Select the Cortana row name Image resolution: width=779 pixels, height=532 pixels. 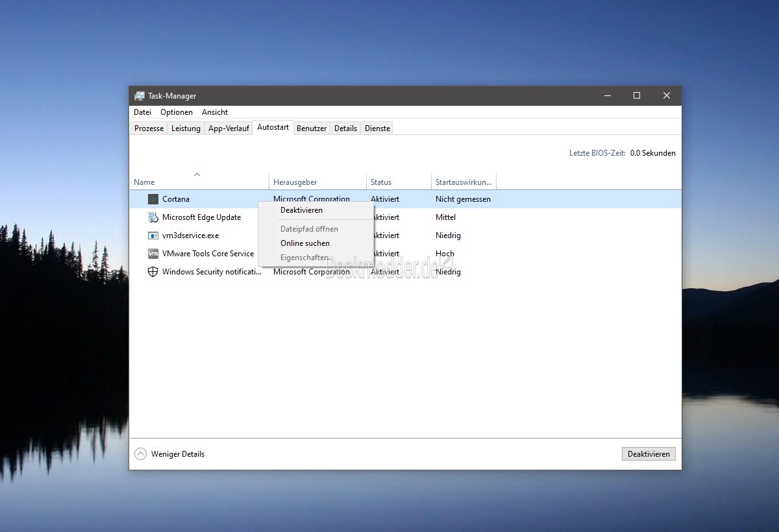click(x=176, y=199)
